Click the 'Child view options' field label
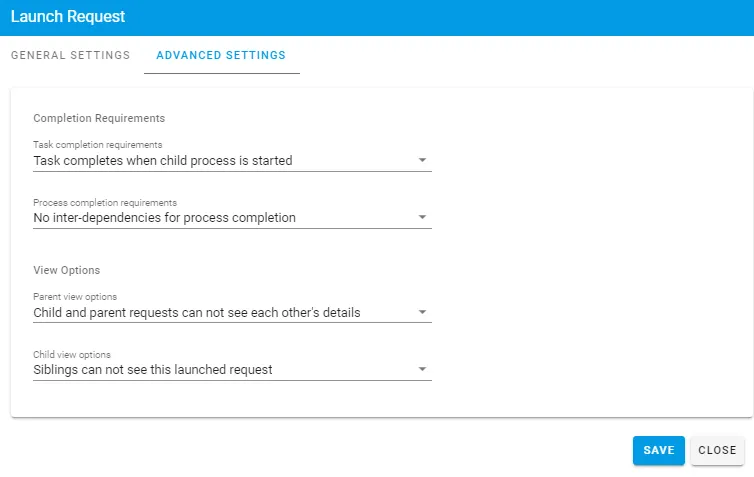Image resolution: width=754 pixels, height=477 pixels. tap(72, 354)
